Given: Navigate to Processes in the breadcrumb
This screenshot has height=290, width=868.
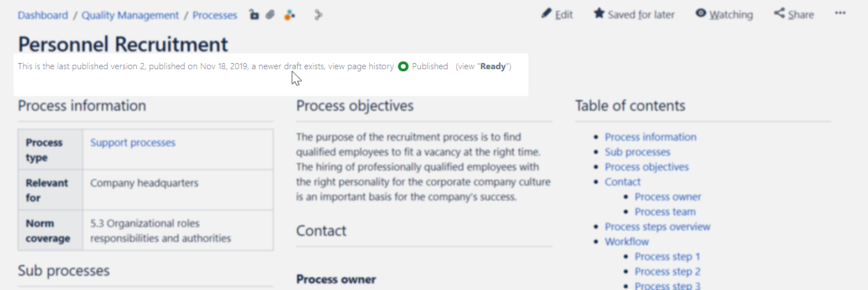Looking at the screenshot, I should [x=215, y=15].
